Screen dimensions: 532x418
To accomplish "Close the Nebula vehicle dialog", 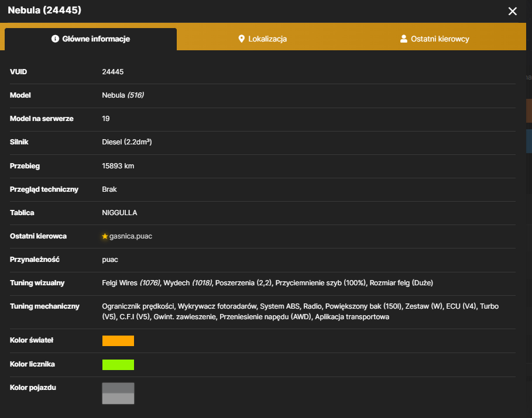I will tap(512, 11).
